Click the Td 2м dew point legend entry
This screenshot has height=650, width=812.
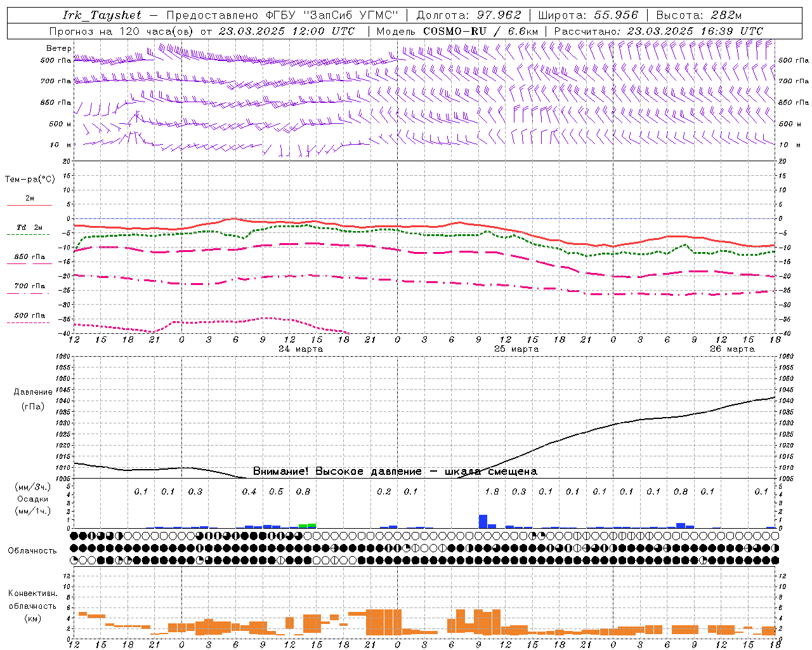30,227
